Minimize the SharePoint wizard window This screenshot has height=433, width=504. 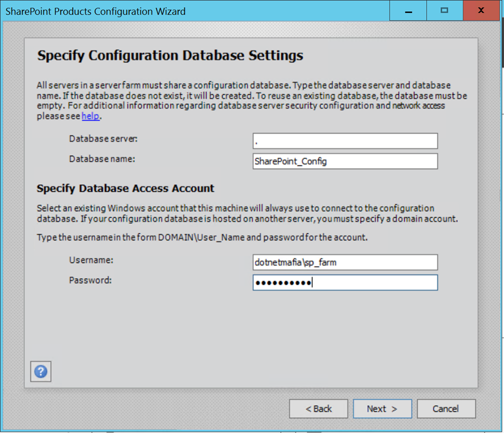tap(408, 11)
